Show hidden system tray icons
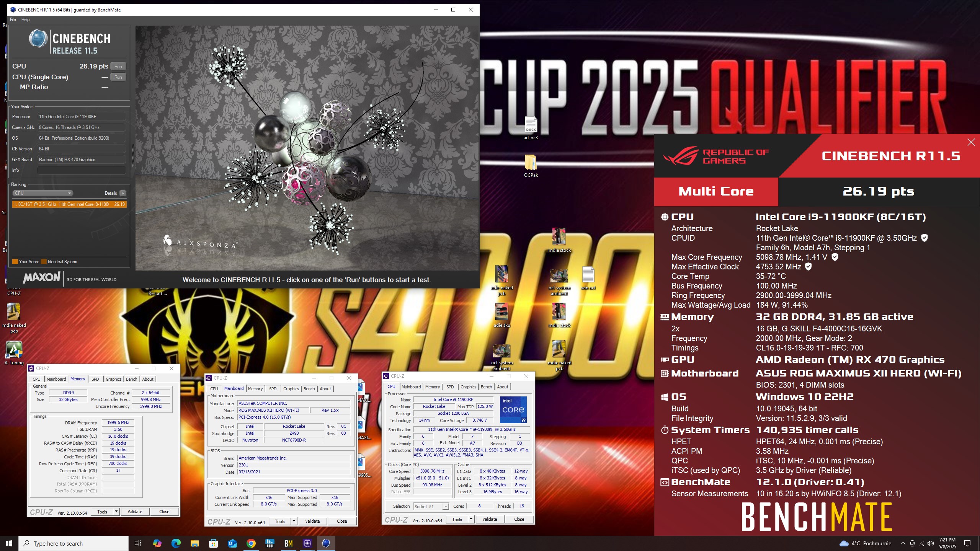Image resolution: width=980 pixels, height=551 pixels. coord(903,543)
